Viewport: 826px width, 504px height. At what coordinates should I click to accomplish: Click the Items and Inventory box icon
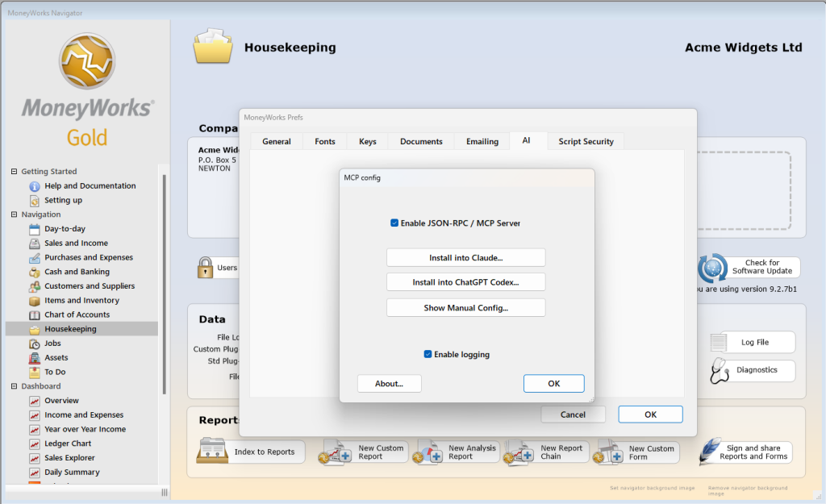pos(34,301)
